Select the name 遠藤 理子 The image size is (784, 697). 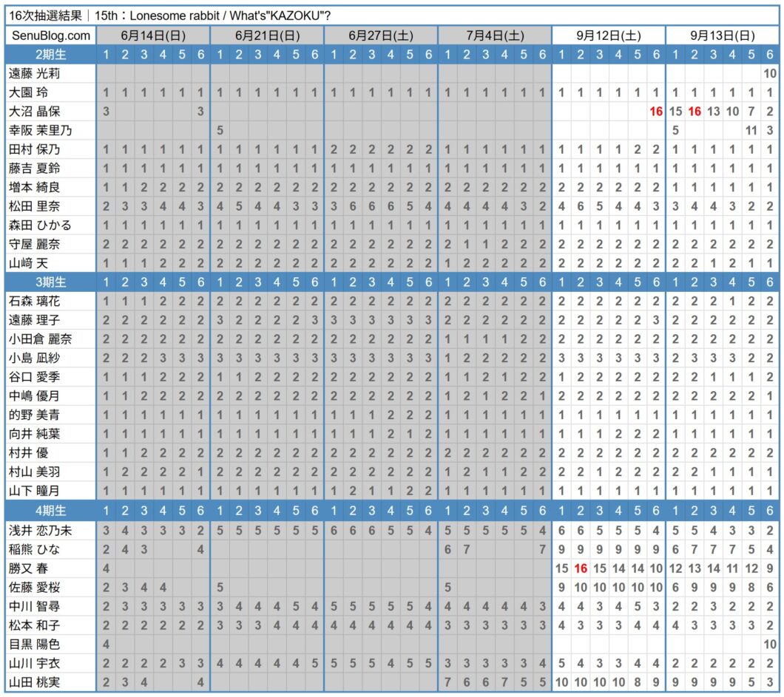[34, 320]
